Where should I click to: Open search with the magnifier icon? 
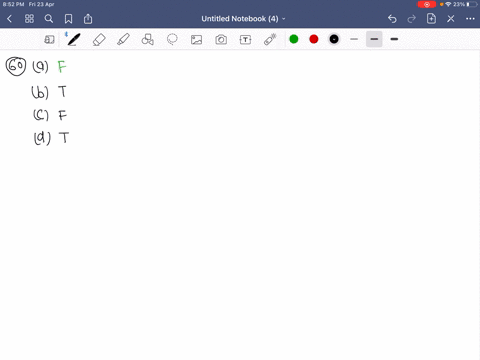click(49, 19)
